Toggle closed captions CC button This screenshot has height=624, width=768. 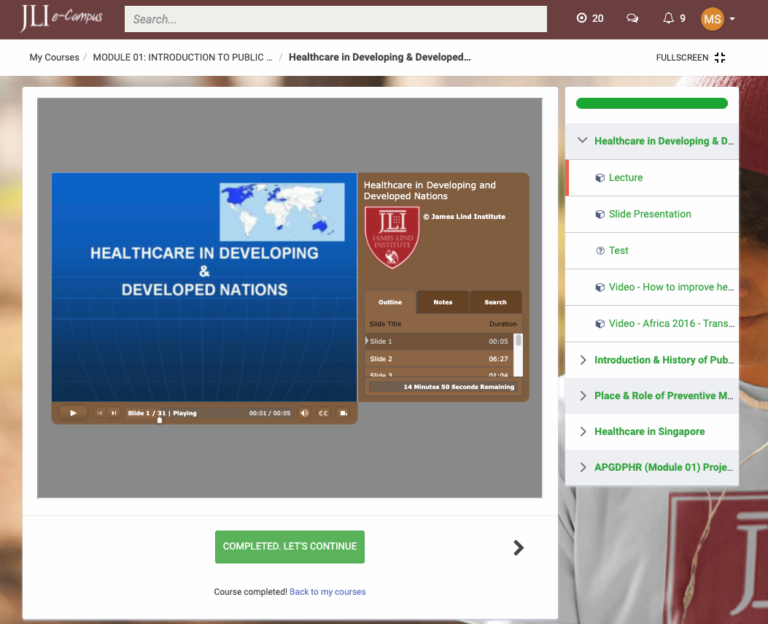pyautogui.click(x=323, y=413)
